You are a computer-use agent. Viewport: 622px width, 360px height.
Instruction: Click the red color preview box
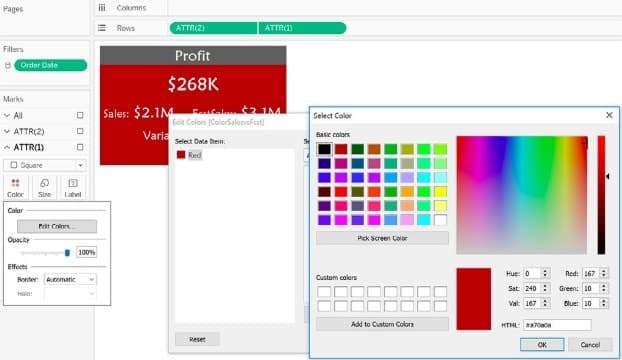point(474,299)
